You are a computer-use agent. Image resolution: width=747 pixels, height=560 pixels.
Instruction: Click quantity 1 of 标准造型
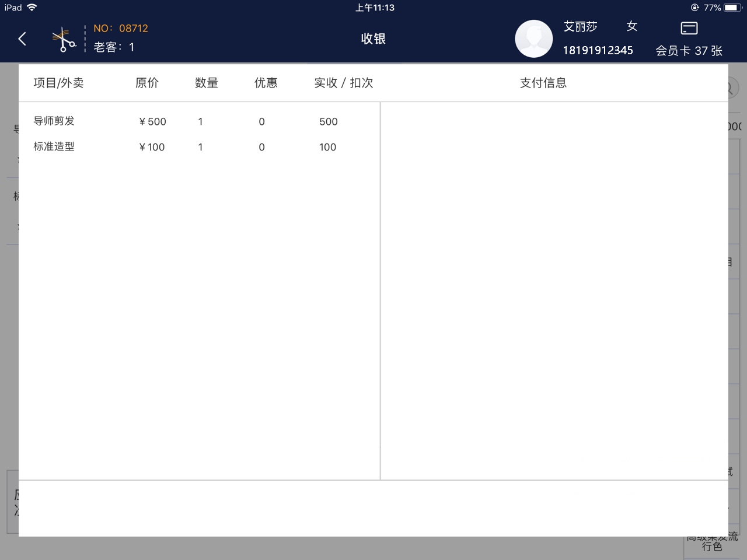point(200,147)
